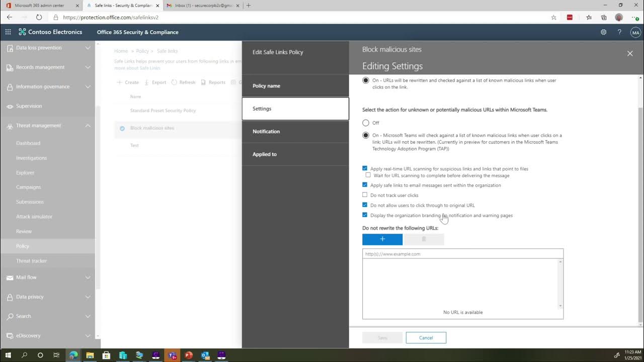Click the browser address bar
Viewport: 644px width, 362px height.
pos(302,17)
